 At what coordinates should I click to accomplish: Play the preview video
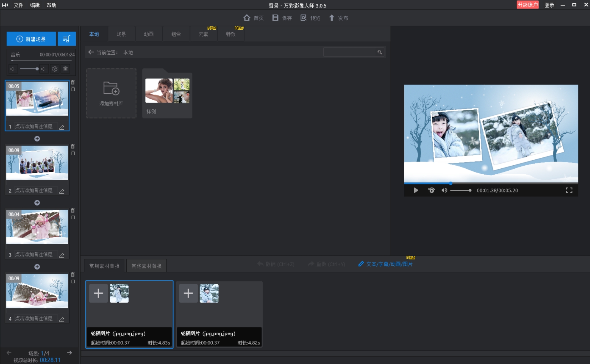pos(416,190)
